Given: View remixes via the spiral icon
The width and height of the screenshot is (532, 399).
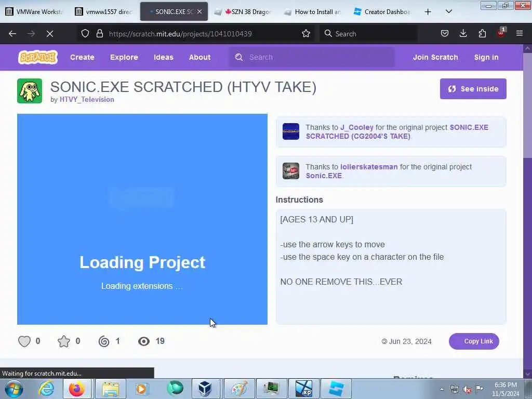Looking at the screenshot, I should tap(104, 341).
